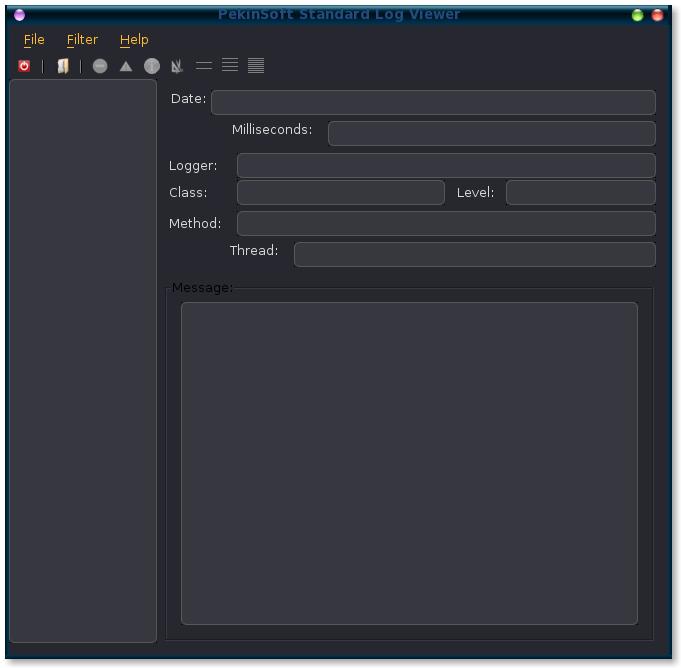Click inside the Message text area
This screenshot has width=681, height=668.
click(409, 463)
